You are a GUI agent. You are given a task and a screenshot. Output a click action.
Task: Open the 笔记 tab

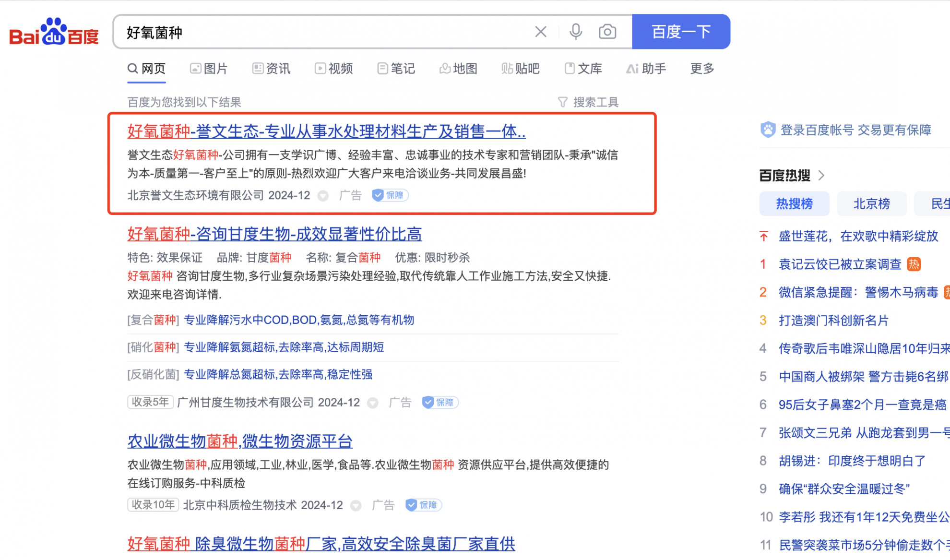(396, 69)
